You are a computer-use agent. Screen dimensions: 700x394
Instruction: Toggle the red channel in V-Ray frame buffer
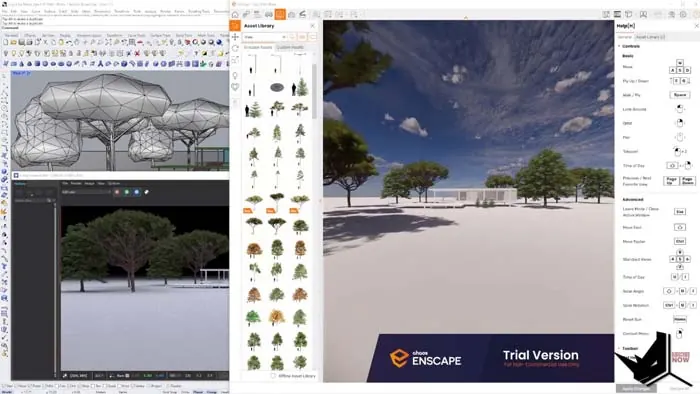pyautogui.click(x=117, y=192)
